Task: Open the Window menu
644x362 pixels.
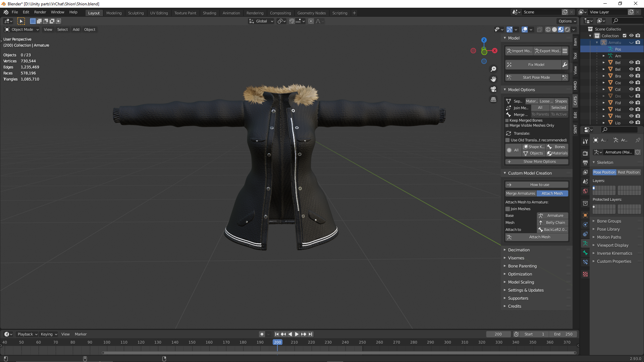Action: pos(57,12)
